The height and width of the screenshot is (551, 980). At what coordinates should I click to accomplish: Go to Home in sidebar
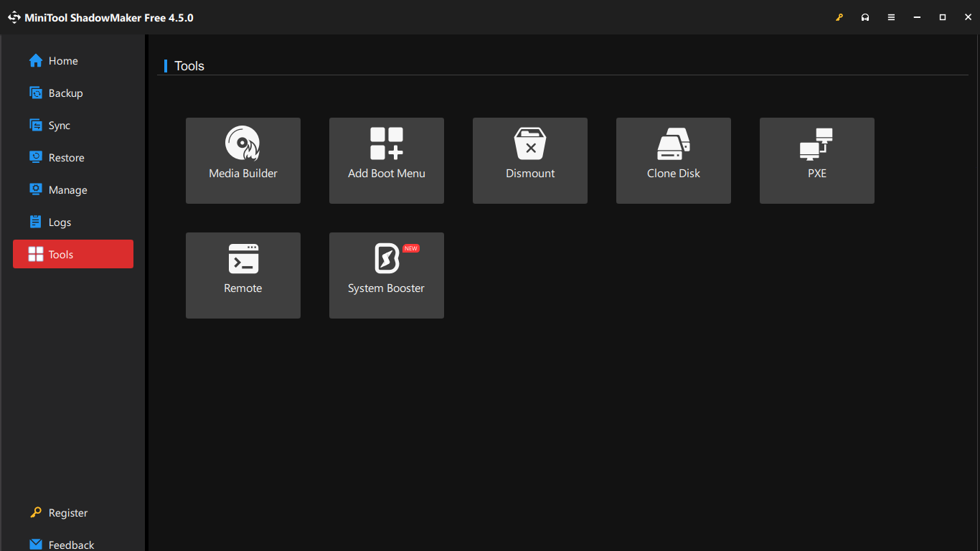pos(62,61)
